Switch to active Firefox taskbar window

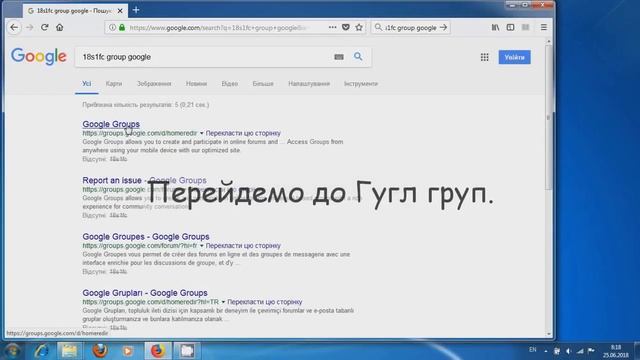pos(158,351)
